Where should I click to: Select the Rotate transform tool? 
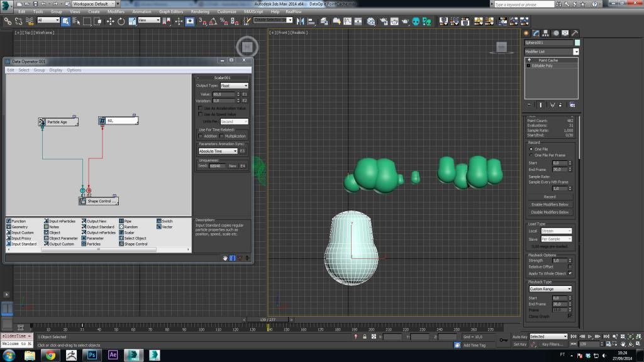click(121, 21)
